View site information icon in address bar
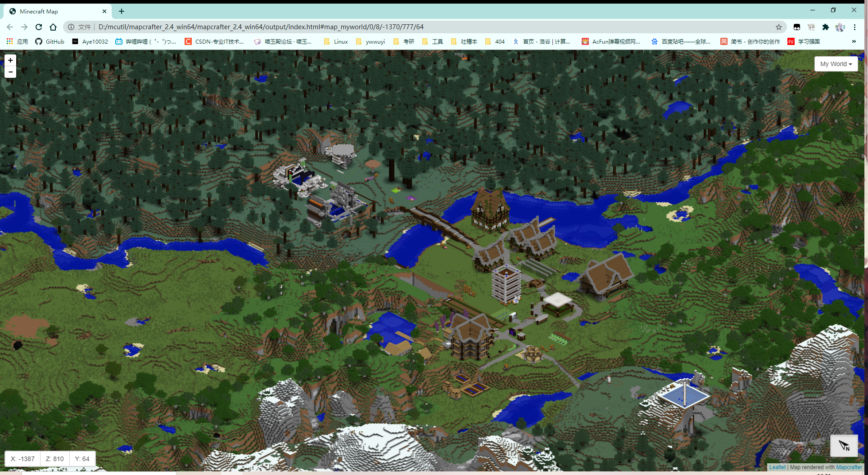 (x=71, y=27)
